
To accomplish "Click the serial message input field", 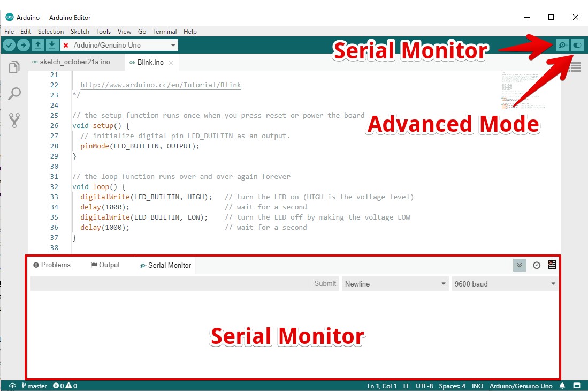I will click(x=171, y=284).
